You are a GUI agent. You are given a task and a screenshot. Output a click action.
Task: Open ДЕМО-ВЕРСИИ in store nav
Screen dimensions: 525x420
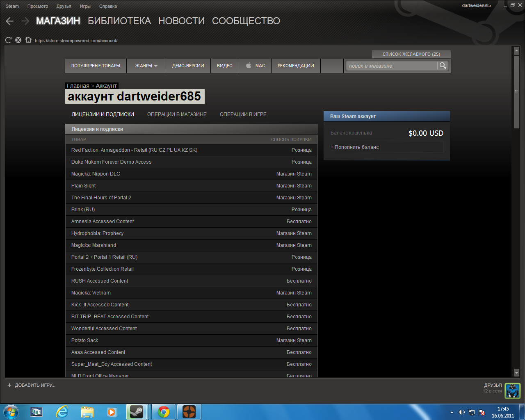click(188, 66)
